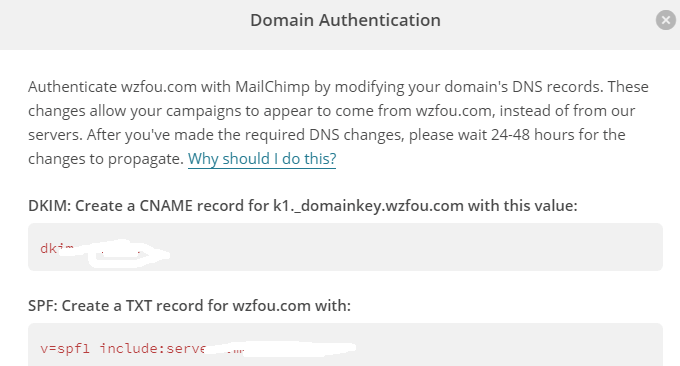The width and height of the screenshot is (680, 366).
Task: Click the 'Domain Authentication' dialog title
Action: pos(345,20)
